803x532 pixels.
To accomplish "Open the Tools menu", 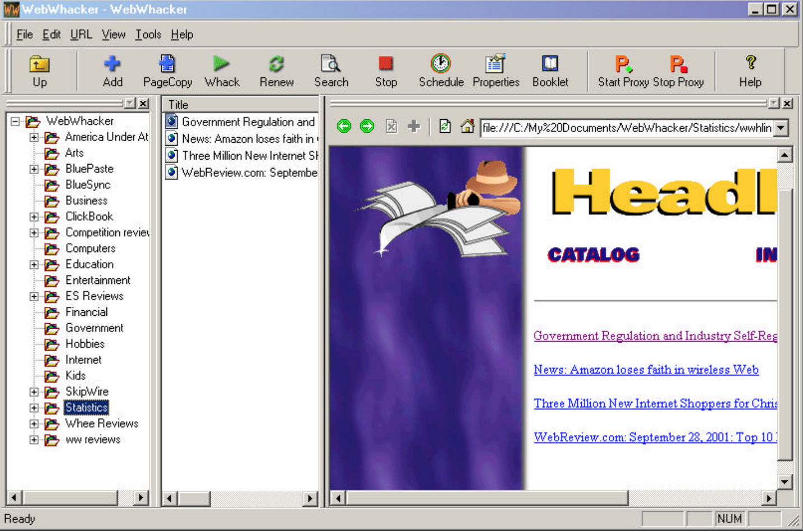I will [x=147, y=34].
